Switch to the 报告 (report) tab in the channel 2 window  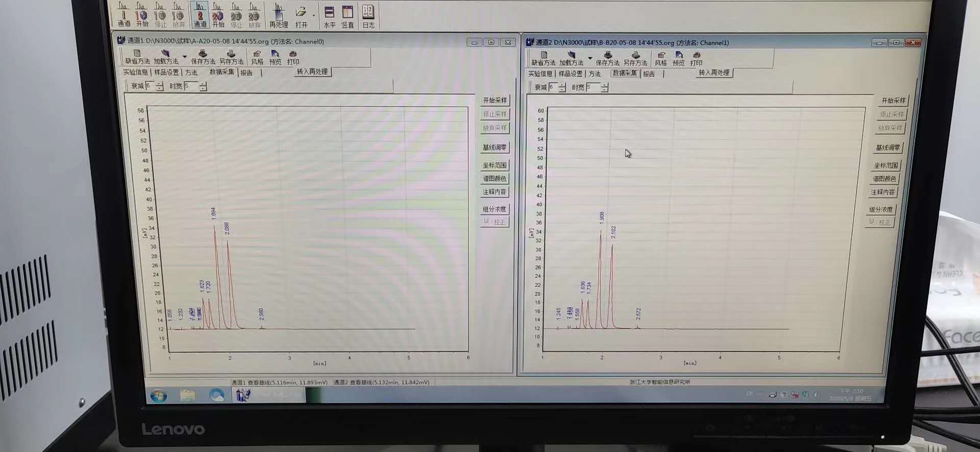[649, 74]
